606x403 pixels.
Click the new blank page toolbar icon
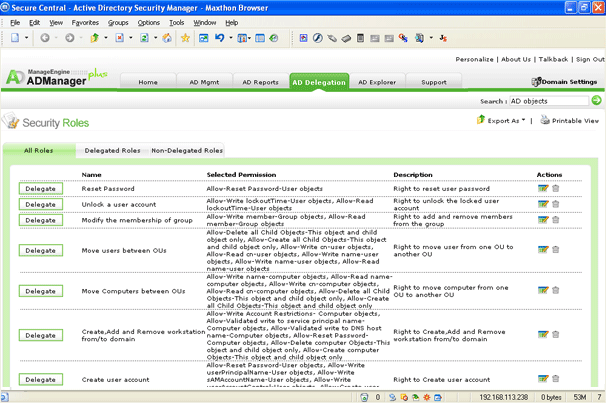coord(15,38)
